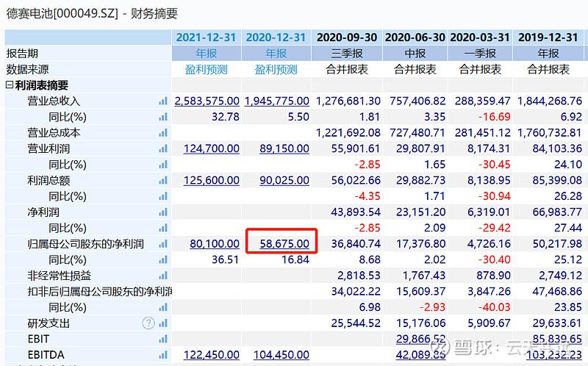Click chart icon in 归属母公司股东的净利润 row
This screenshot has width=588, height=366.
163,244
